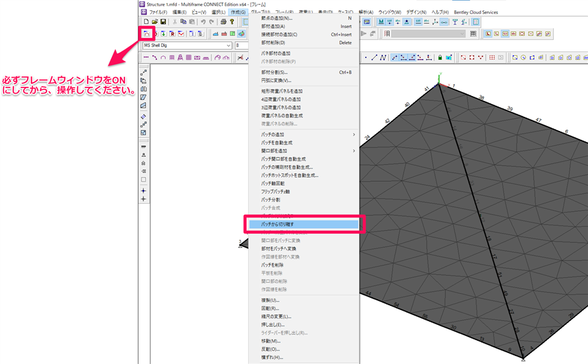Image resolution: width=588 pixels, height=364 pixels.
Task: Click the Copy icon in standard toolbar
Action: point(183,22)
